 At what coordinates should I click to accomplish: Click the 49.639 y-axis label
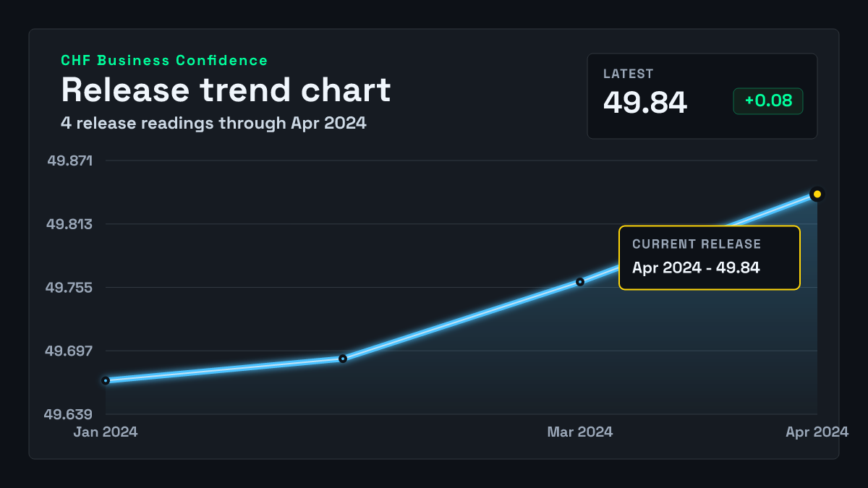pyautogui.click(x=70, y=415)
